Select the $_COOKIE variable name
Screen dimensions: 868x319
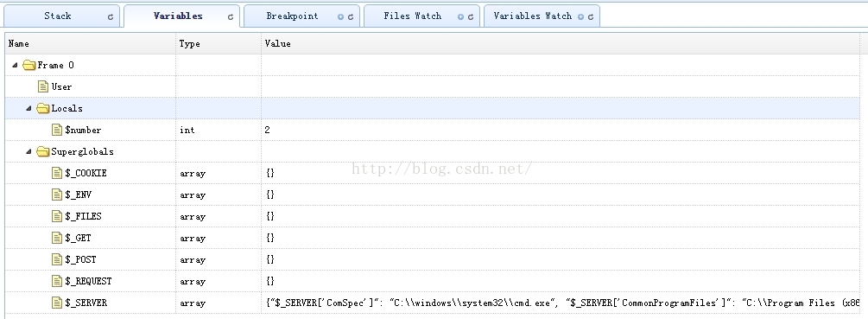86,174
